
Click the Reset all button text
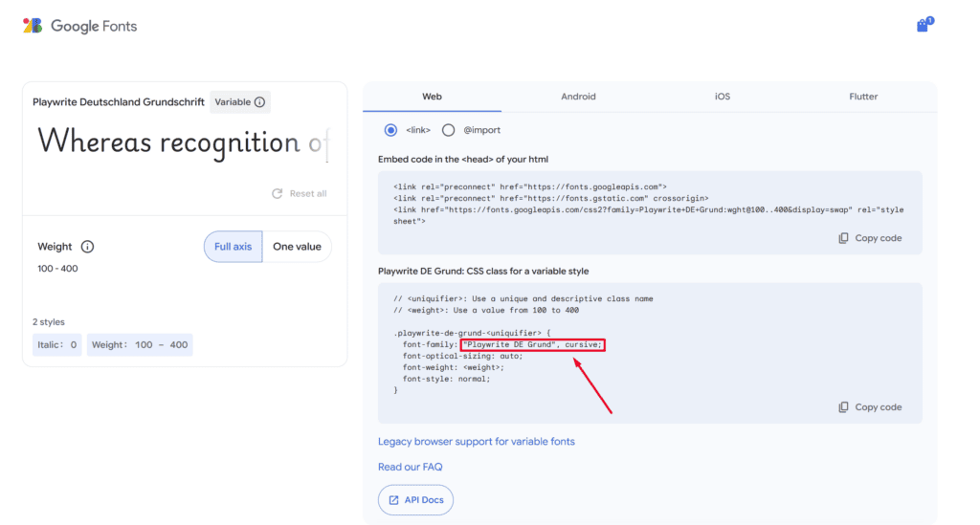click(x=308, y=193)
